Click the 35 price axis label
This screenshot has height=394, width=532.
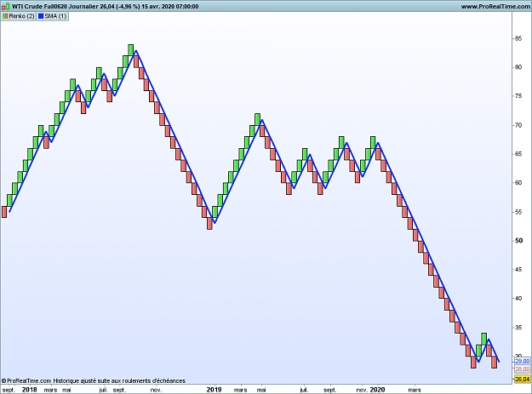click(518, 328)
